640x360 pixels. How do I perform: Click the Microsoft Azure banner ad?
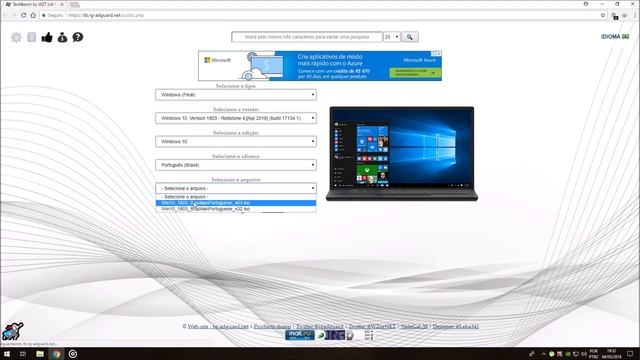click(x=320, y=66)
